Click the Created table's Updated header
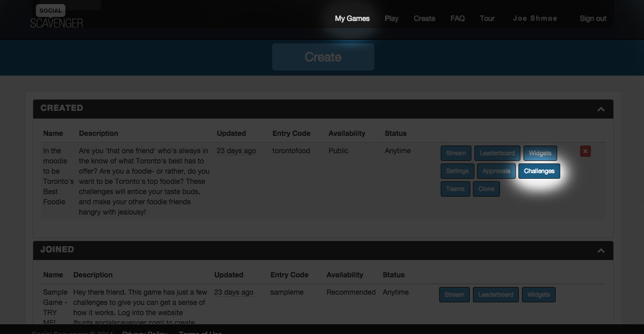The image size is (644, 334). [231, 133]
